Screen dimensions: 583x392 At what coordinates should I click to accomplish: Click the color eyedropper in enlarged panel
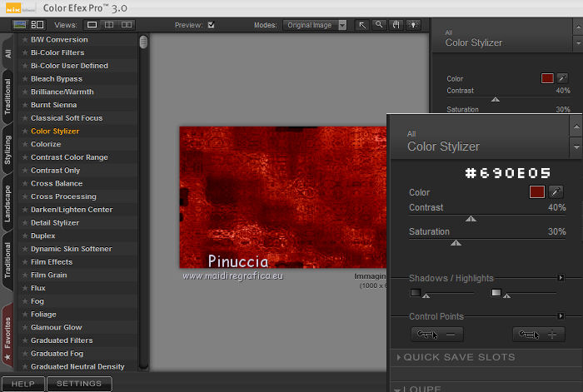click(556, 191)
